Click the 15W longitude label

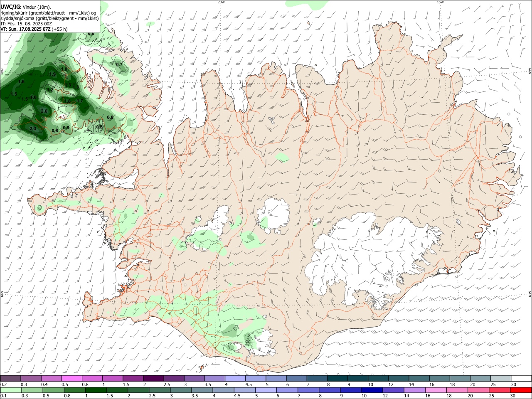click(440, 2)
